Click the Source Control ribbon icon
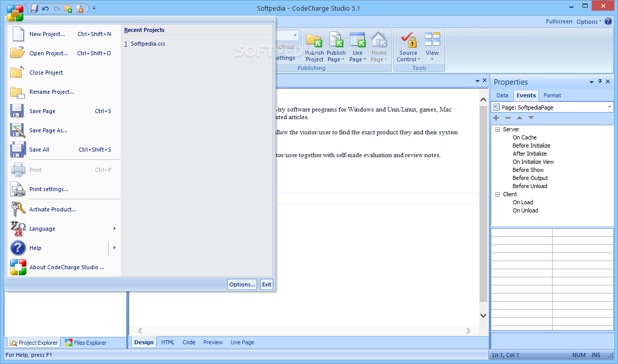This screenshot has height=364, width=618. [x=408, y=41]
